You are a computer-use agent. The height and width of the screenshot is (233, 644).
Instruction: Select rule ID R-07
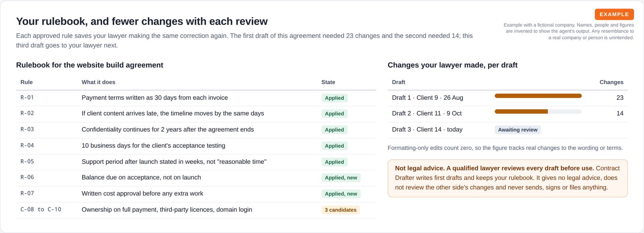(27, 193)
